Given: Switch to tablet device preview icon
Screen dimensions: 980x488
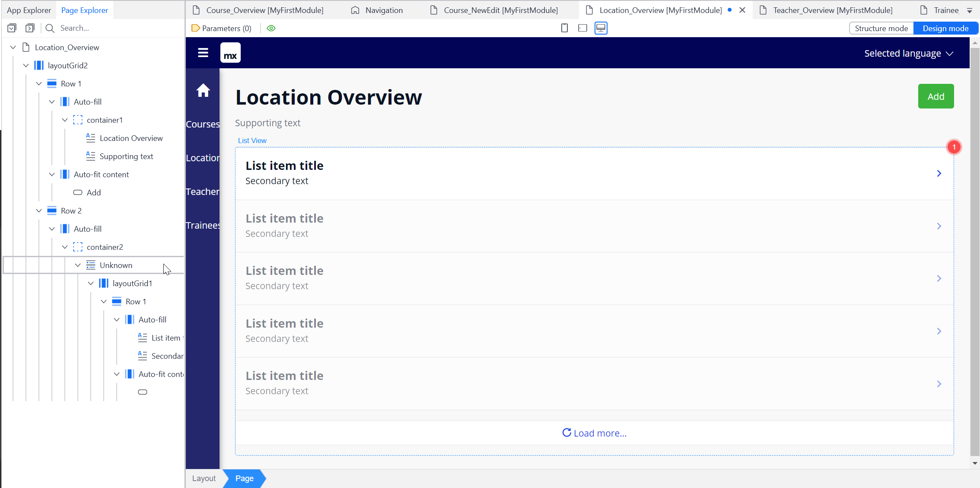Looking at the screenshot, I should pos(582,28).
